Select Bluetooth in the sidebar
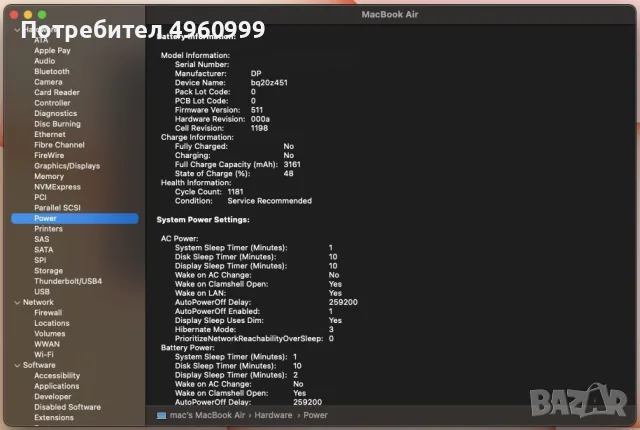640x430 pixels. point(52,71)
